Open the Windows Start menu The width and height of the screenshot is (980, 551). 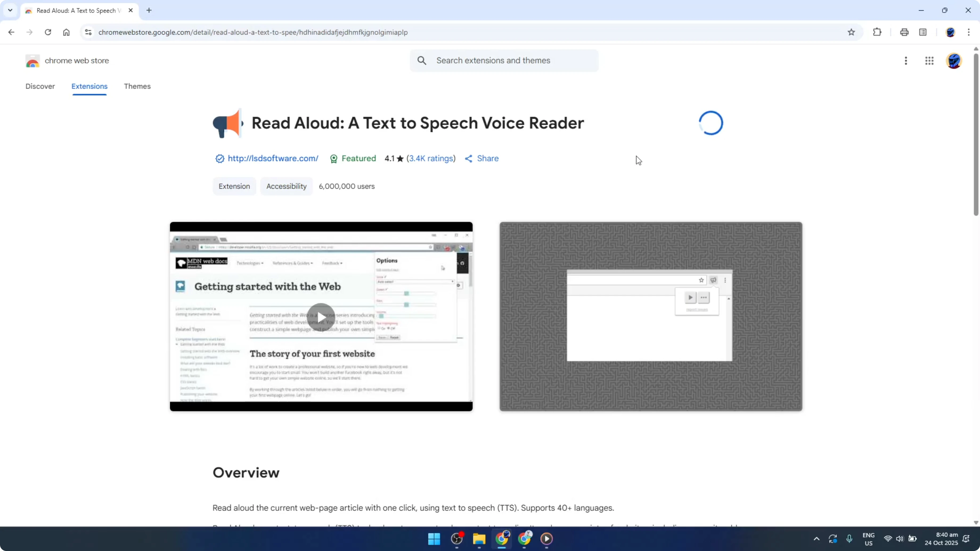click(434, 539)
